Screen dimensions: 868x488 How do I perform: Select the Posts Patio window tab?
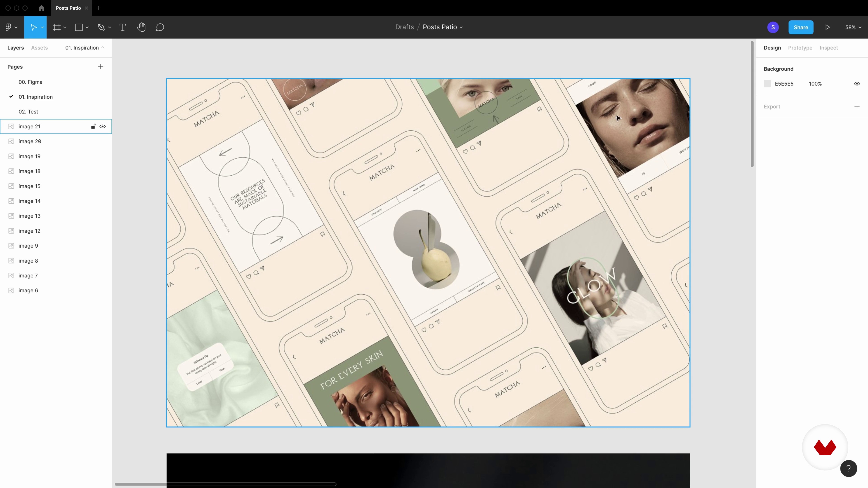pyautogui.click(x=68, y=8)
